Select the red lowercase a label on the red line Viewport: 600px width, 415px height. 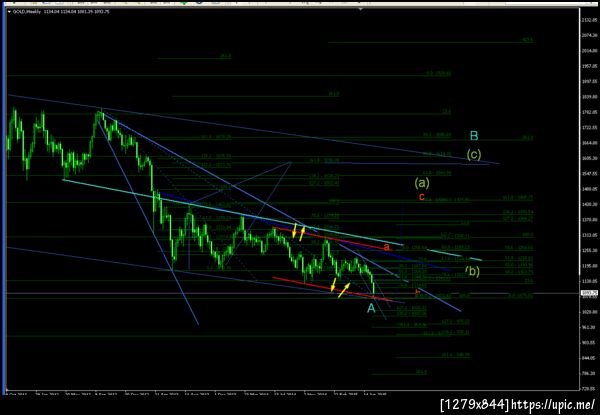387,247
